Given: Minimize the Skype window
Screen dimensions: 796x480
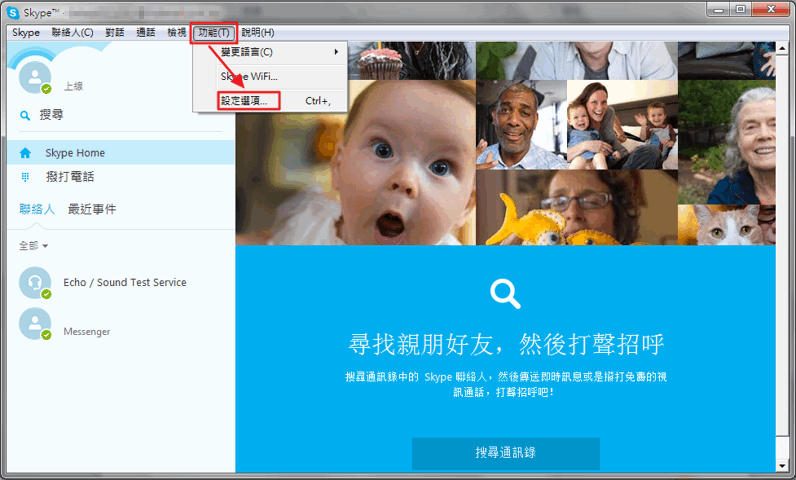Looking at the screenshot, I should point(718,9).
